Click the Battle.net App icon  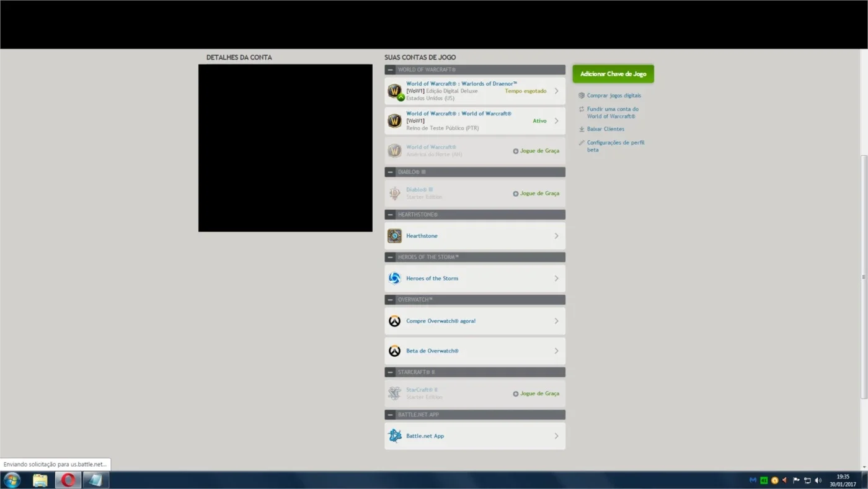(395, 436)
